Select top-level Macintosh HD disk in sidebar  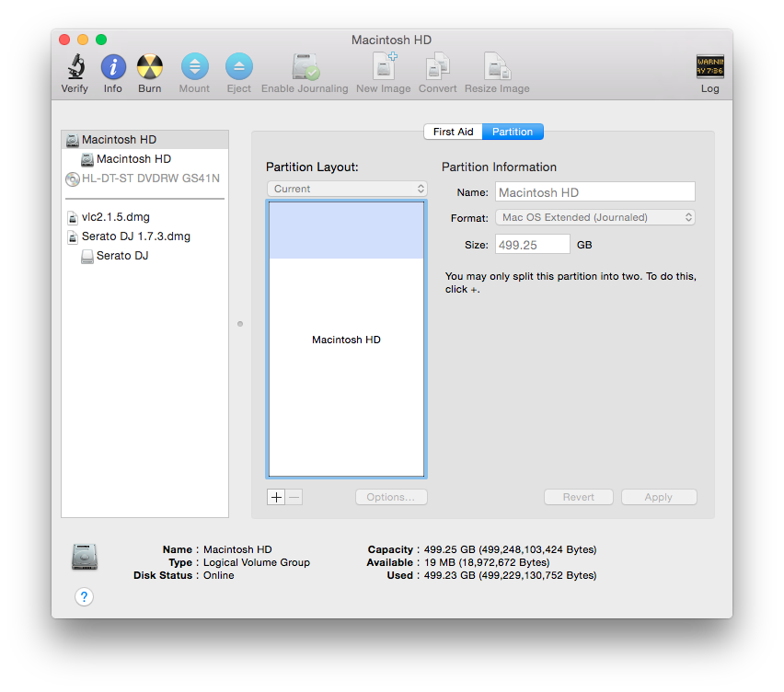[145, 140]
